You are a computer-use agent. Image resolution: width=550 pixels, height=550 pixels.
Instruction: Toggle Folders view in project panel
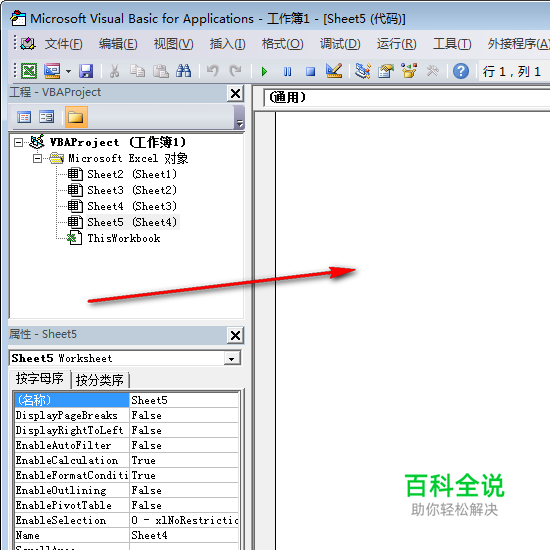[x=76, y=117]
